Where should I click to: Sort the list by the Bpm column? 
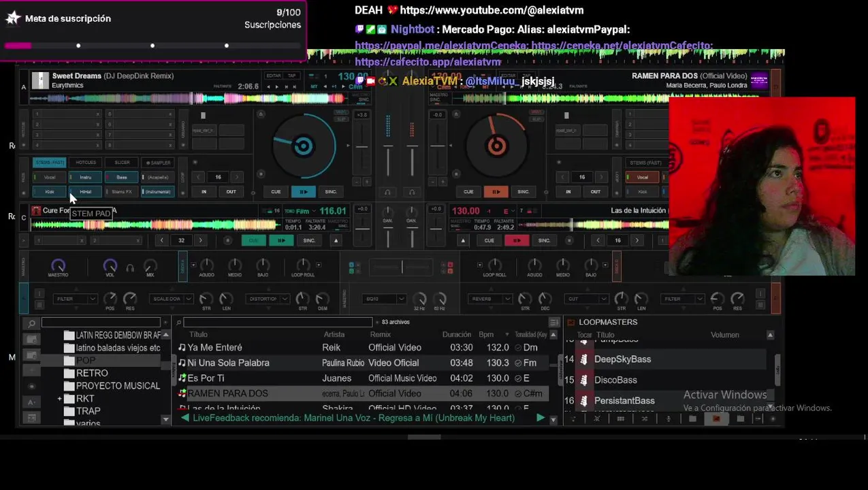coord(486,334)
